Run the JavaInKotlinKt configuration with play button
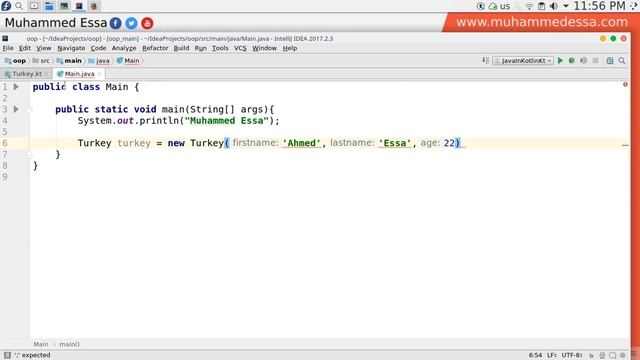 point(560,60)
